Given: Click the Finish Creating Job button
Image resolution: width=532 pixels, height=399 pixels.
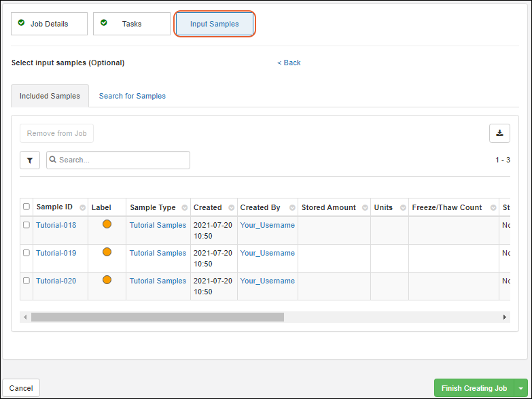Looking at the screenshot, I should [x=474, y=389].
